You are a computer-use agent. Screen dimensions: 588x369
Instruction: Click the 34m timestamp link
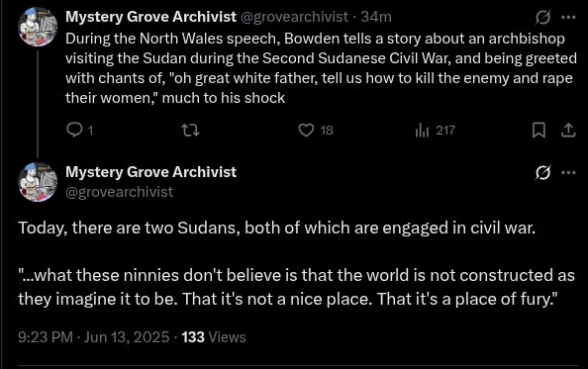[x=376, y=17]
